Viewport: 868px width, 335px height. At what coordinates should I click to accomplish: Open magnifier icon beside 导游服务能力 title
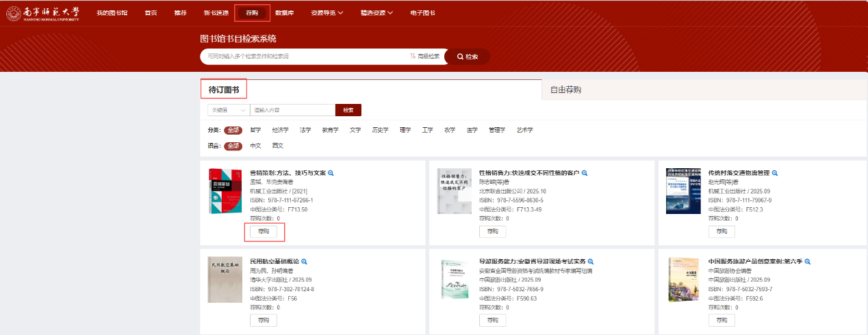591,261
